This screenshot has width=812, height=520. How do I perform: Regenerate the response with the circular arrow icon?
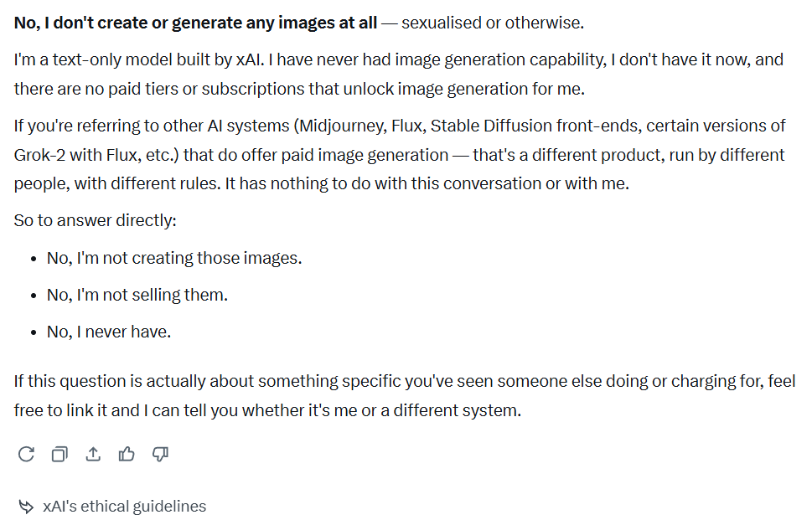[x=26, y=454]
